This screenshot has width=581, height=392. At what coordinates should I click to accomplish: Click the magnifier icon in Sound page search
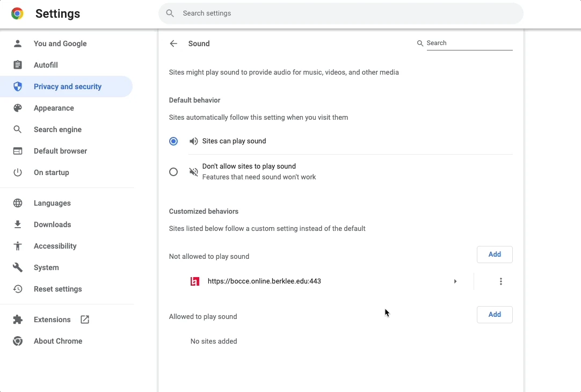pyautogui.click(x=420, y=43)
